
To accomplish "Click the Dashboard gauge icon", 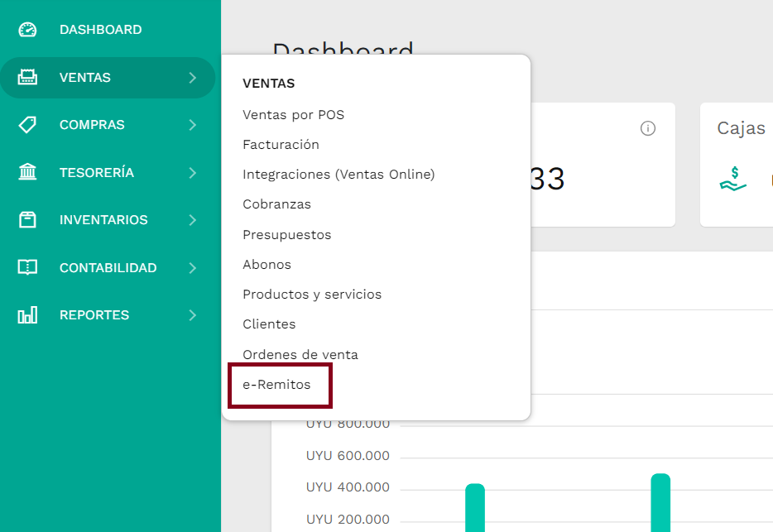I will click(x=27, y=30).
